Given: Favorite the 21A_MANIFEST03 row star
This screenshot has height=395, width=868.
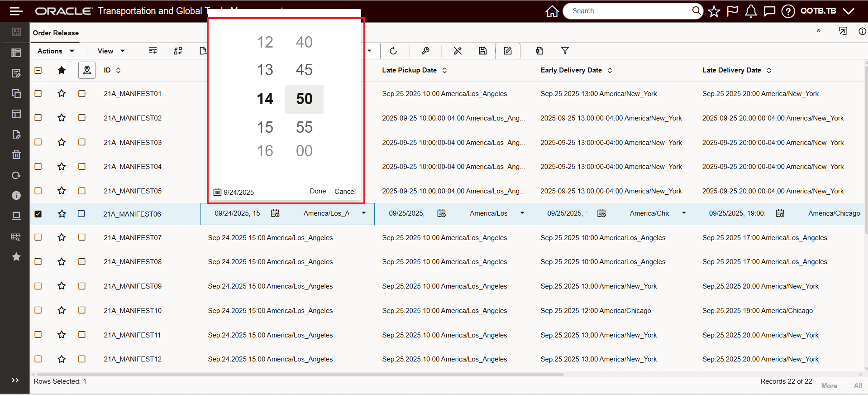Looking at the screenshot, I should click(x=62, y=142).
